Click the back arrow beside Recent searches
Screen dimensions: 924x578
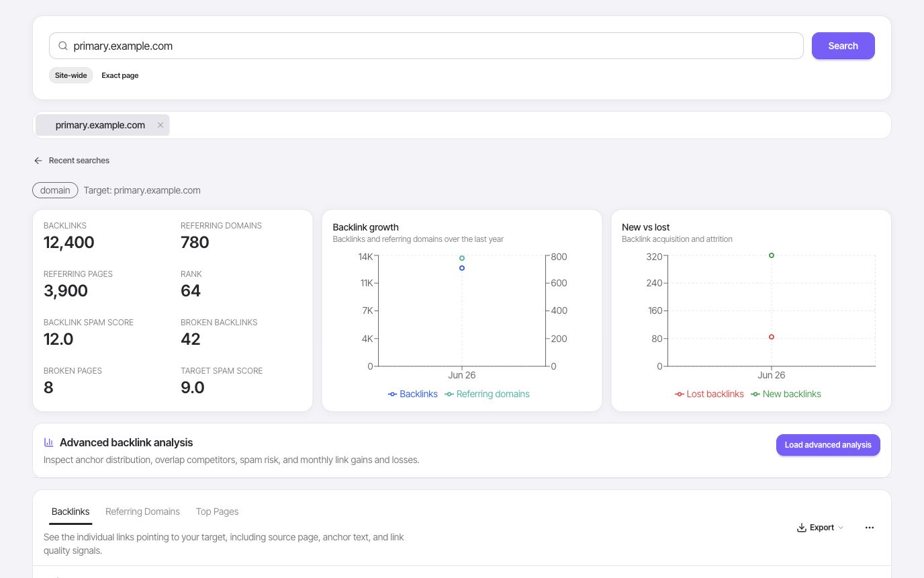click(x=38, y=161)
